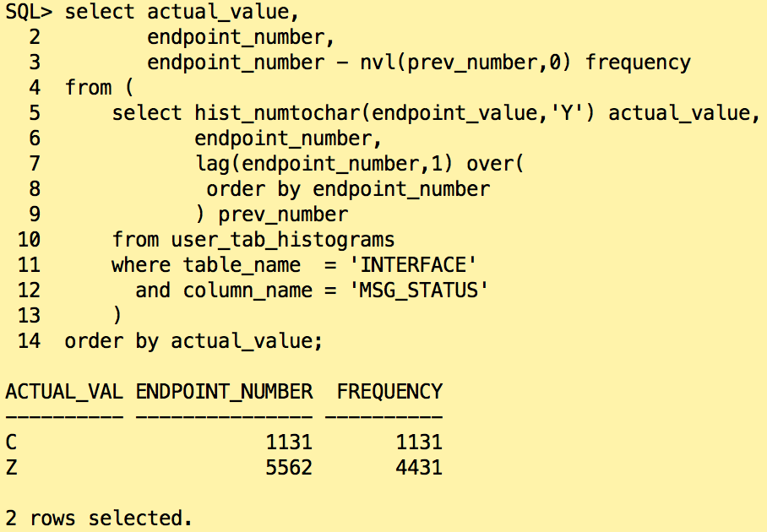Click the 'MSG_STATUS' string literal
Viewport: 767px width, 532px height.
pos(426,290)
